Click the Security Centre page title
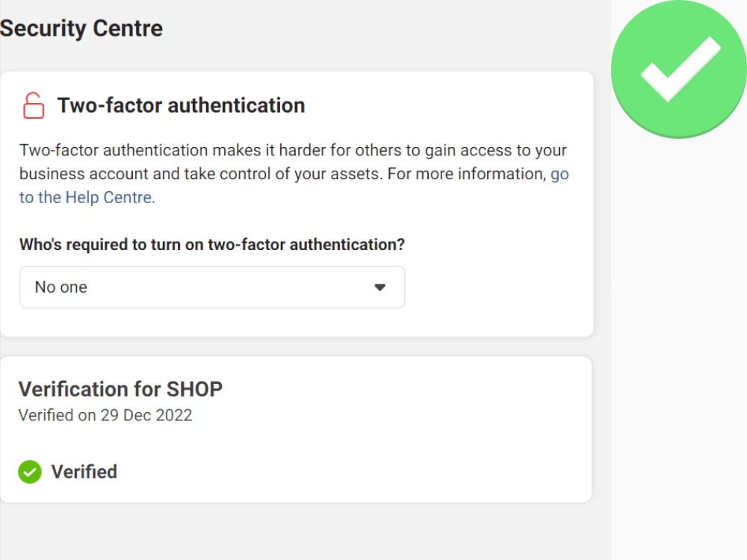 click(81, 28)
